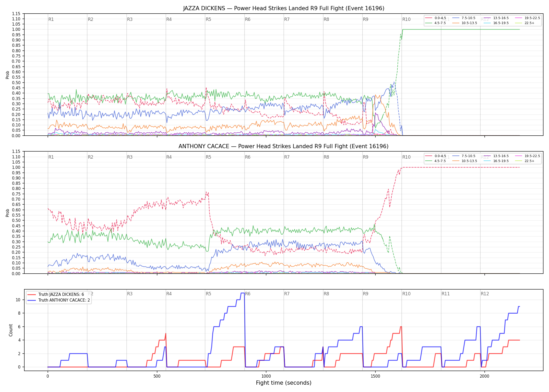Select the 22.5+ legend entry in the Dickens chart
549x392 pixels.
tap(525, 23)
